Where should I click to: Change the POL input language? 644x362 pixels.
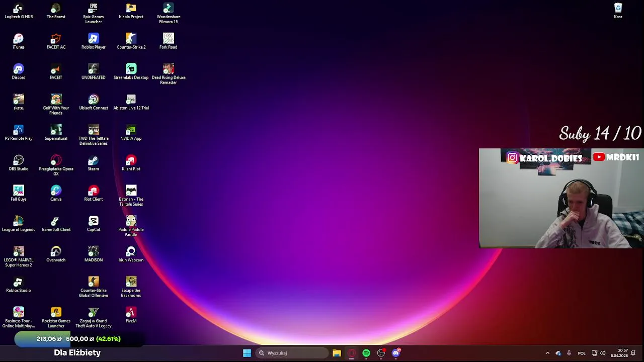tap(582, 353)
